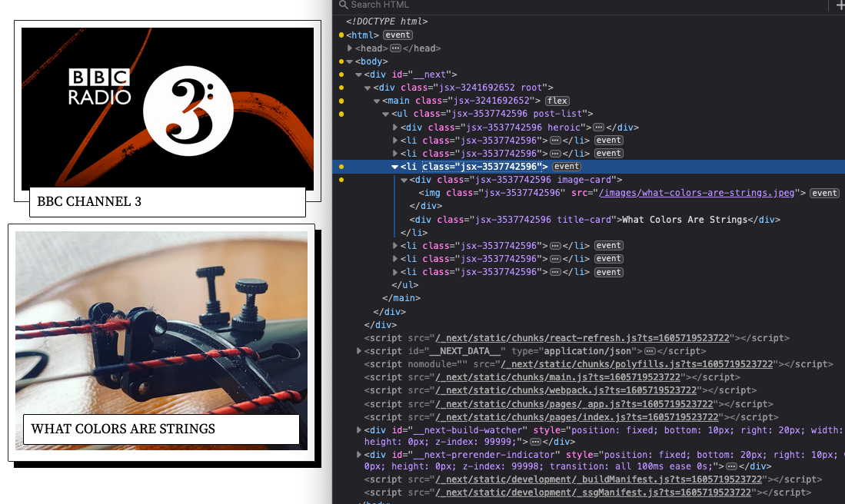The image size is (845, 504).
Task: Select the img element row
Action: coord(612,193)
